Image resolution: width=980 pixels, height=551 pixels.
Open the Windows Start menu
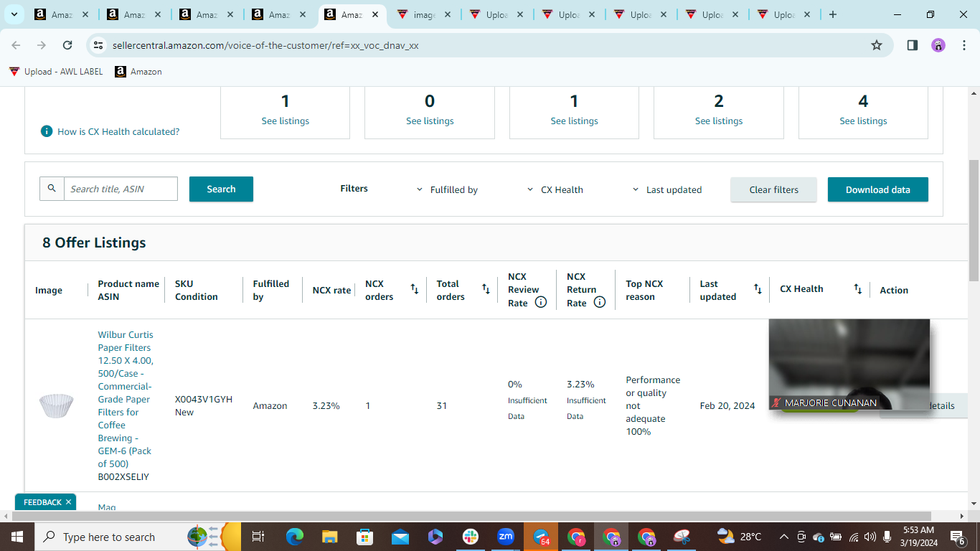click(17, 537)
